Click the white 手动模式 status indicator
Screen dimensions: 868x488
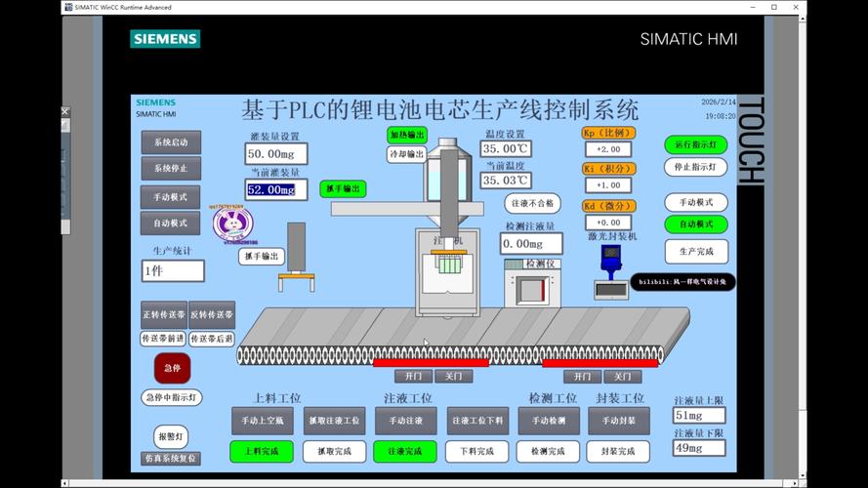[696, 202]
